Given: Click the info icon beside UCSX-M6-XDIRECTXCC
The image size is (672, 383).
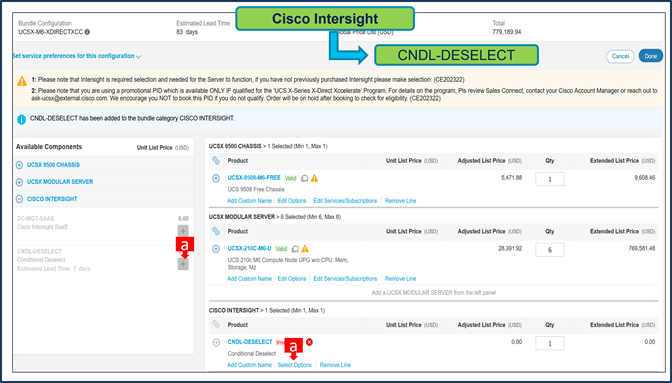Looking at the screenshot, I should coord(87,32).
